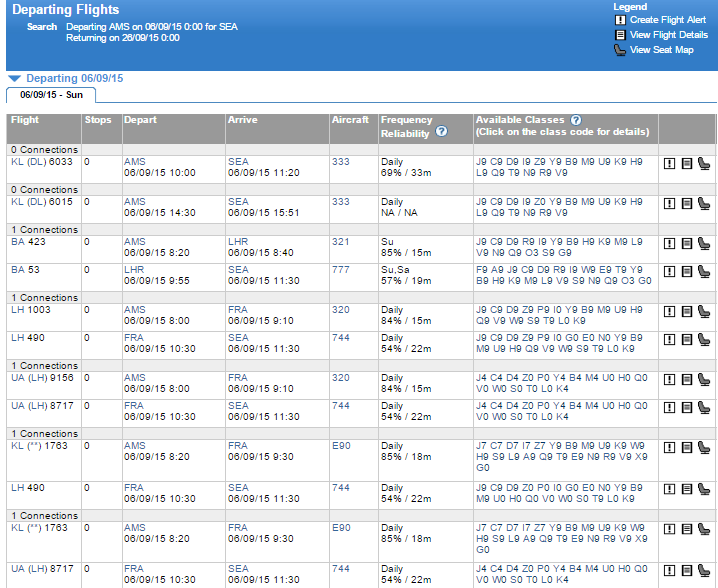Show the seat map for BA 53

[703, 272]
